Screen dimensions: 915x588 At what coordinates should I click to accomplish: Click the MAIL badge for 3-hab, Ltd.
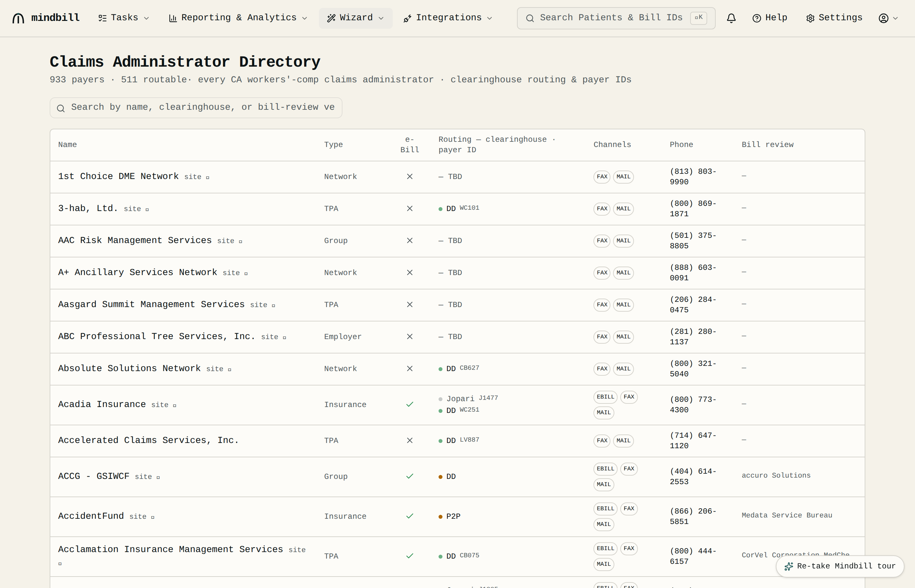623,209
